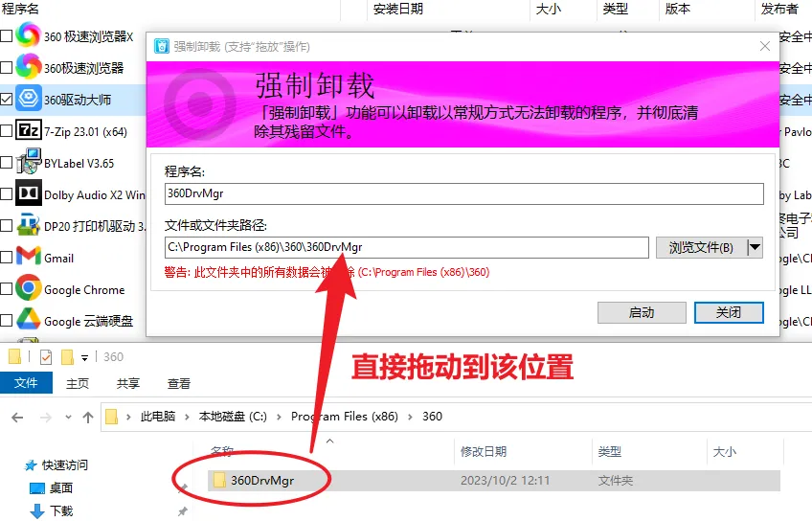This screenshot has width=812, height=521.
Task: Tick the 7-Zip 23.01 checkbox
Action: pos(6,130)
